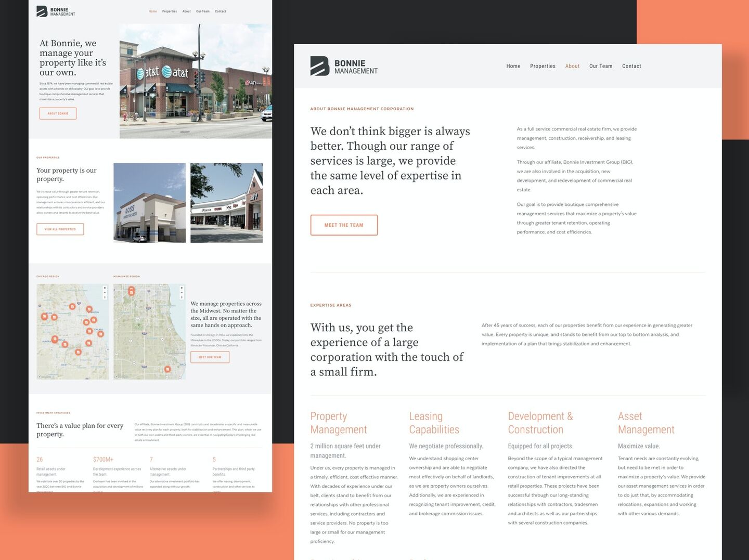Viewport: 749px width, 560px height.
Task: Select the westernmost marker near Elgin on Chicago map
Action: click(x=44, y=316)
